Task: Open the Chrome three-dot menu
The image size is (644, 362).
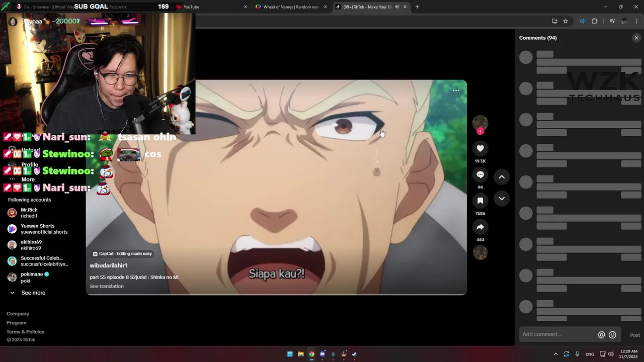Action: (x=636, y=21)
